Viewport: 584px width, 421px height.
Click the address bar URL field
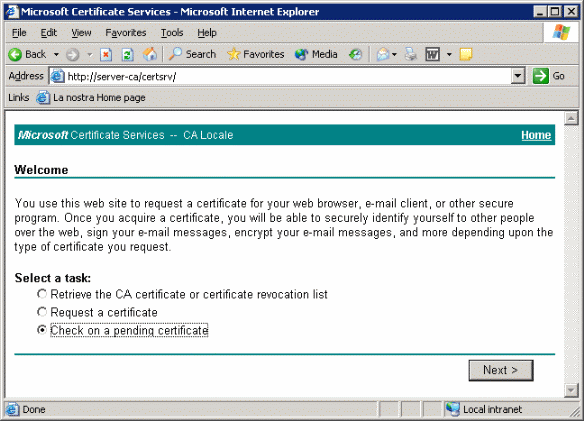point(287,76)
